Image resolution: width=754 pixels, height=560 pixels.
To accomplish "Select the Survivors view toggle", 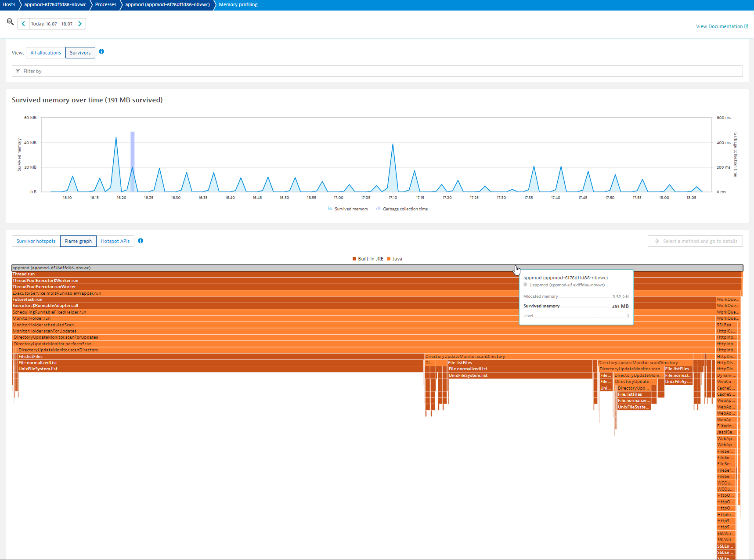I will (x=80, y=53).
